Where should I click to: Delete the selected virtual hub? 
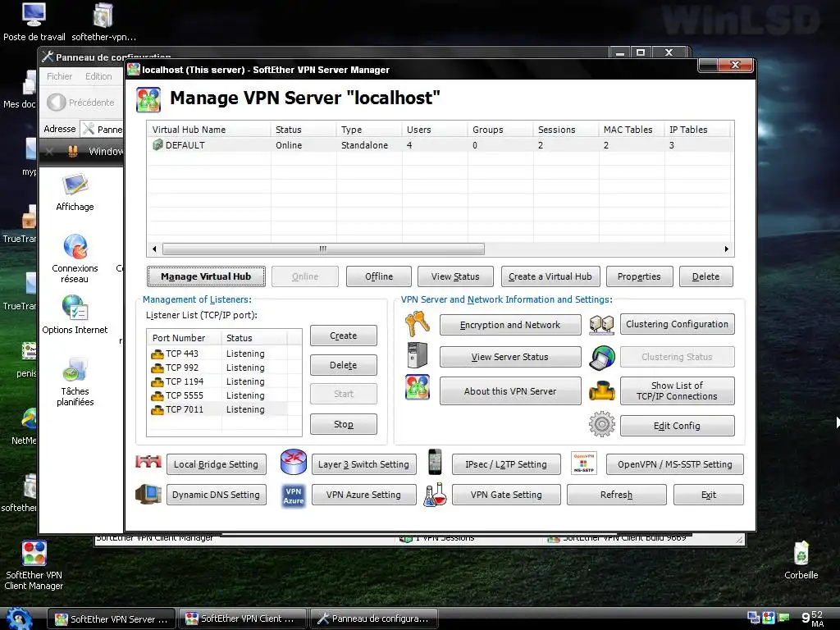point(705,276)
